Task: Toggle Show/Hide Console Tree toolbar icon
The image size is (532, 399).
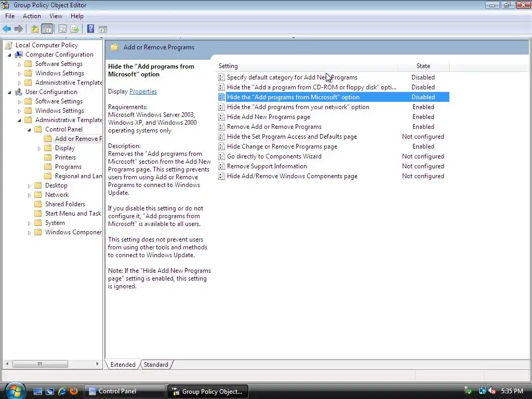Action: 47,29
